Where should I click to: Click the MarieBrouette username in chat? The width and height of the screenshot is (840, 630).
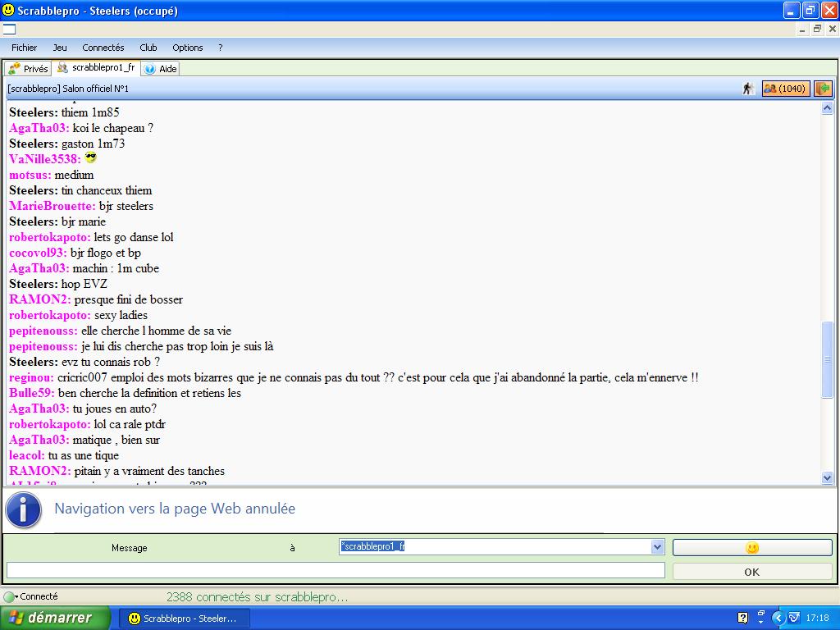(x=52, y=206)
